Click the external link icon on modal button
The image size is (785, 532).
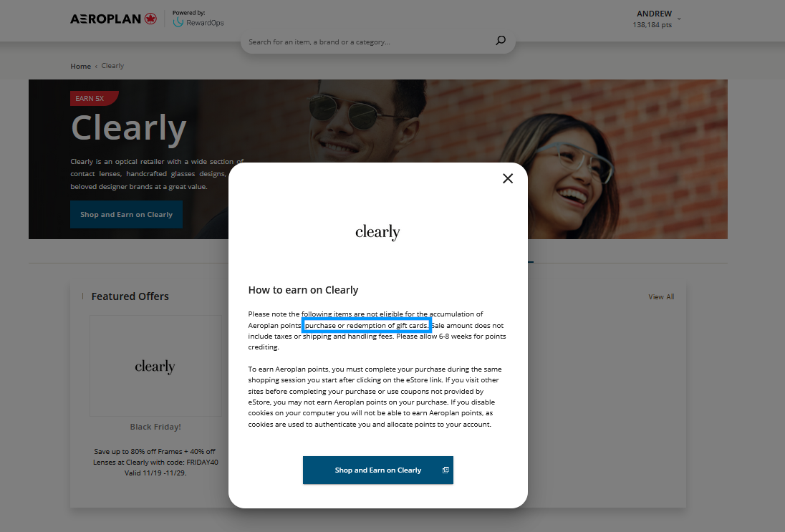click(445, 470)
